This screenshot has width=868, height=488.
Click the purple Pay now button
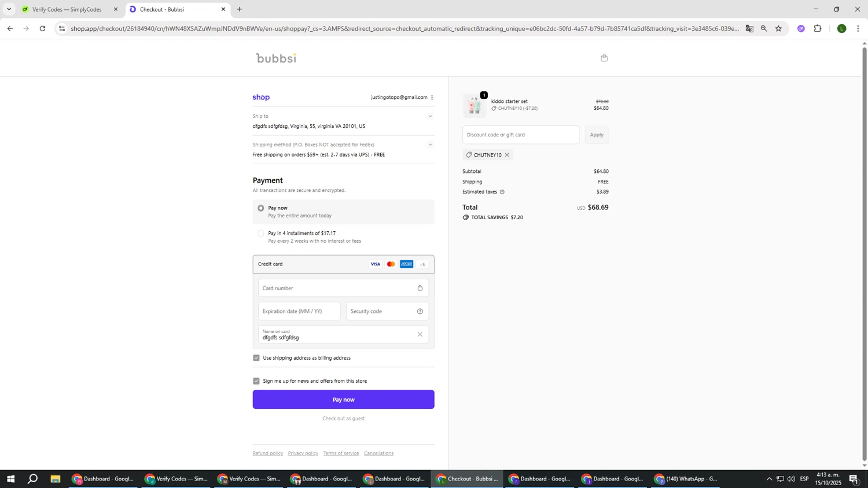click(343, 400)
